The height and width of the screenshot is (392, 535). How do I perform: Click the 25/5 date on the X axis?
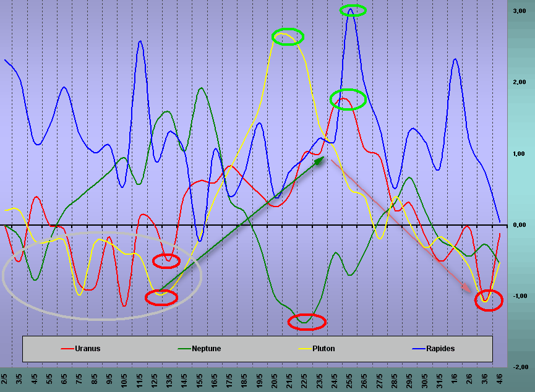pos(349,379)
